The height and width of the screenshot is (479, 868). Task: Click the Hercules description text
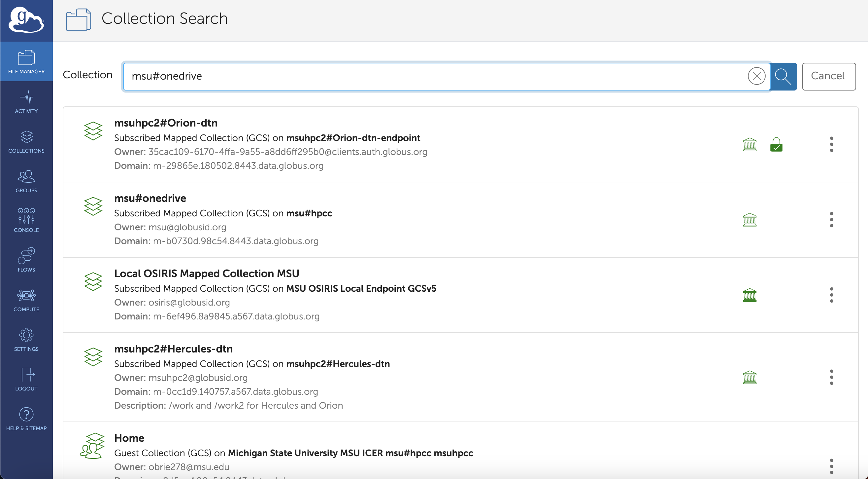[x=256, y=405]
